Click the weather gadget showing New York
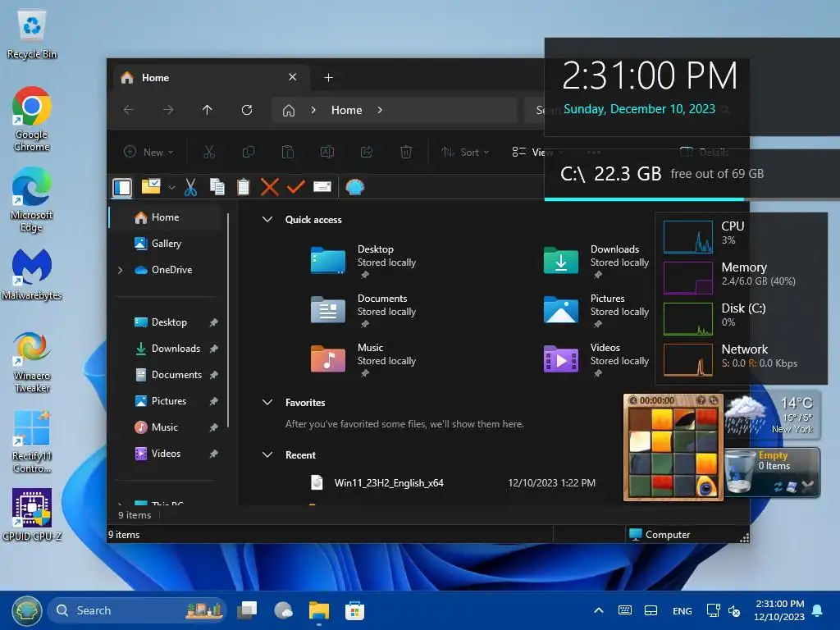This screenshot has width=840, height=630. click(772, 416)
